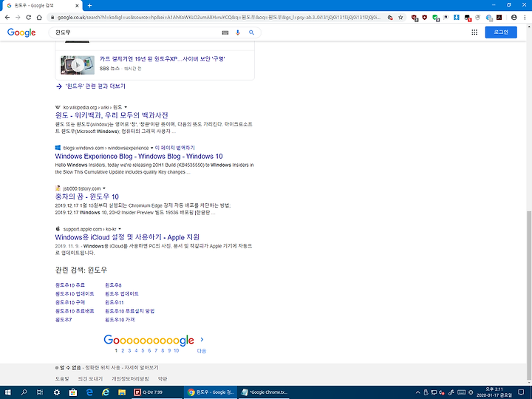
Task: Click the 로그인 sign-in button
Action: [501, 33]
